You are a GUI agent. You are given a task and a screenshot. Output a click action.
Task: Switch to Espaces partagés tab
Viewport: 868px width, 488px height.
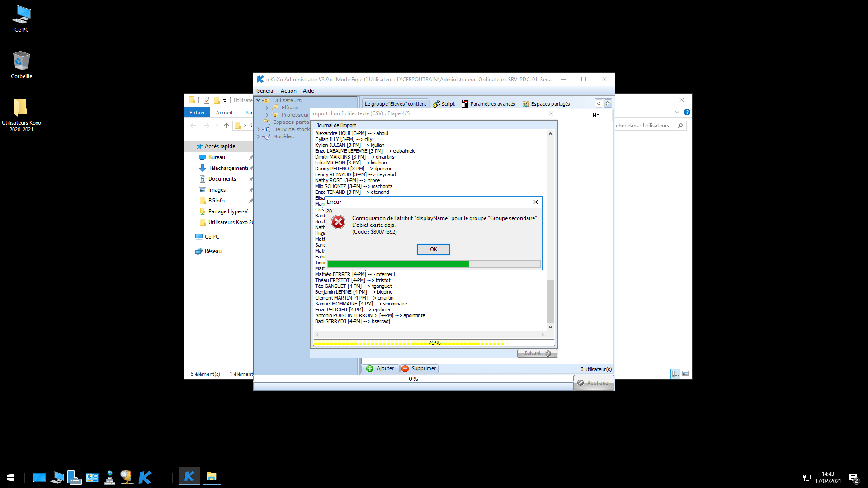click(x=546, y=104)
